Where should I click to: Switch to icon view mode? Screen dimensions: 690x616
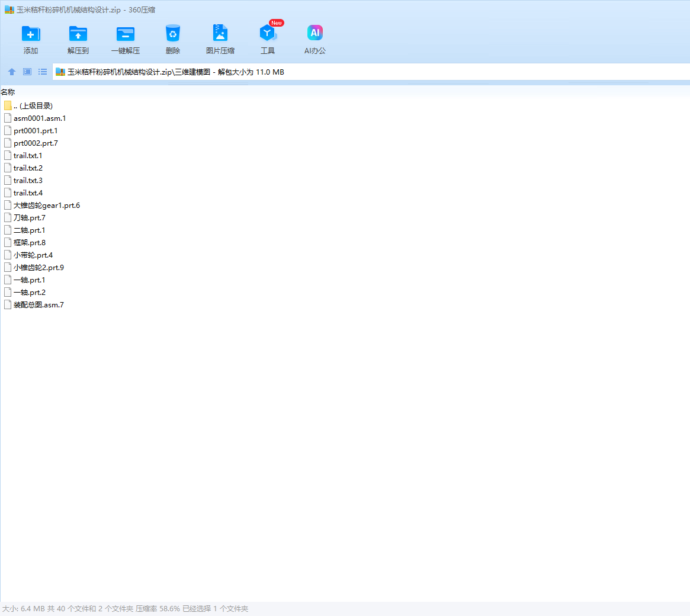pos(27,72)
